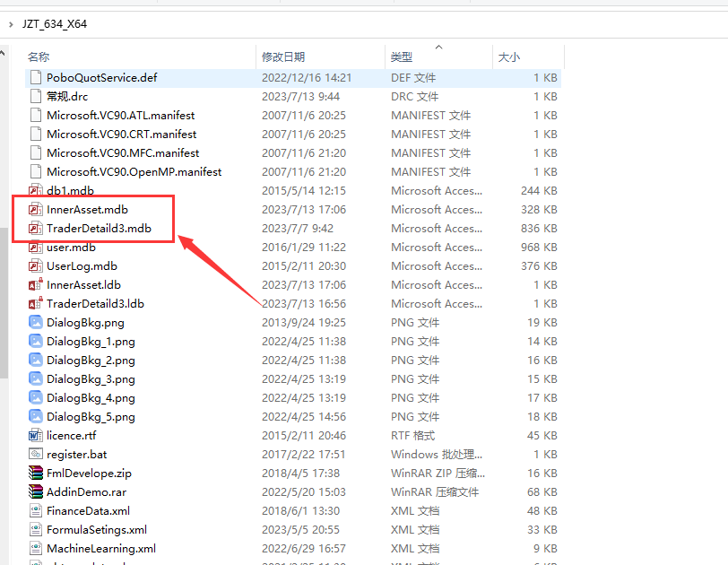The width and height of the screenshot is (728, 565).
Task: Click the FormulaSetings.xml file icon
Action: [x=36, y=530]
